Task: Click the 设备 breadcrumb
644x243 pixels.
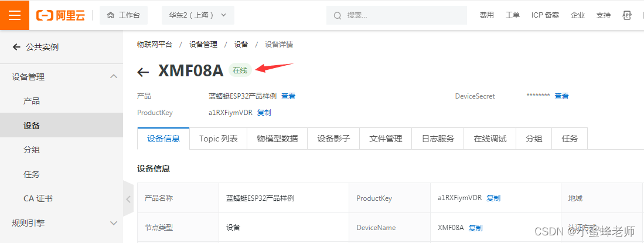Action: pyautogui.click(x=241, y=45)
